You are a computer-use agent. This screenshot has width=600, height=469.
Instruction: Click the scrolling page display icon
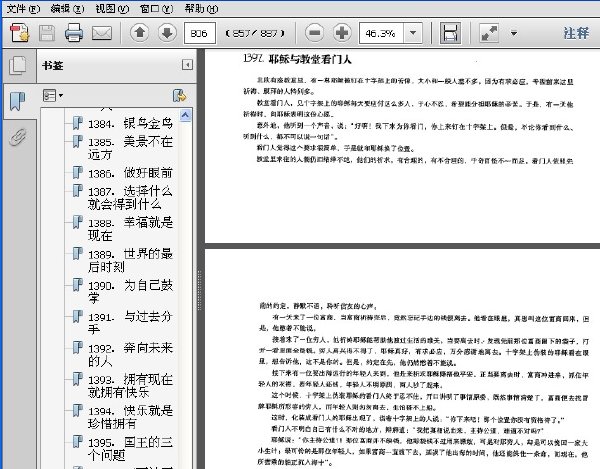point(450,33)
